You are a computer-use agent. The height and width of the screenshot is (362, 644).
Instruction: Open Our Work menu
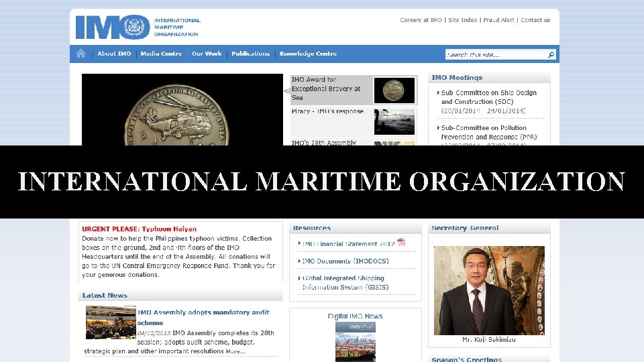click(x=207, y=54)
